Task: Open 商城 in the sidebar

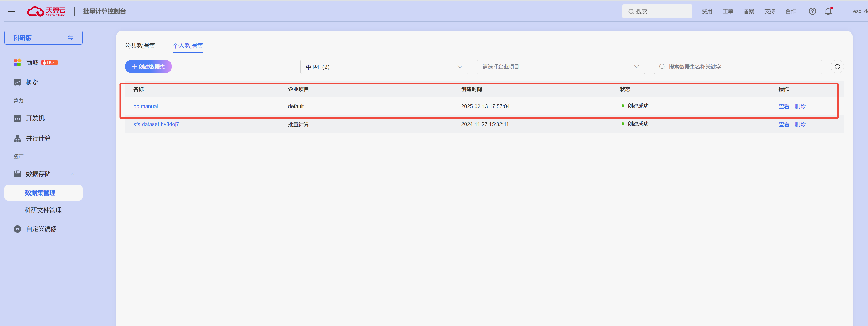Action: pos(32,62)
